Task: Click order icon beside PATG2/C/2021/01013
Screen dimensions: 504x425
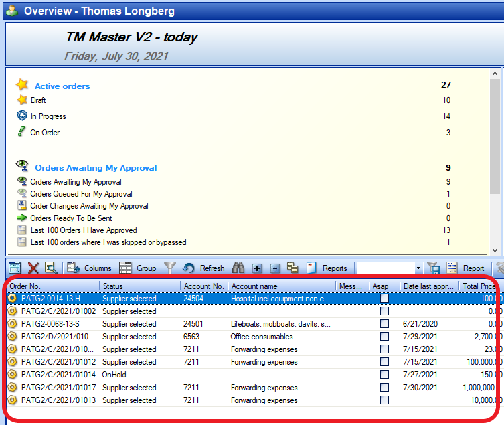Action: point(12,400)
